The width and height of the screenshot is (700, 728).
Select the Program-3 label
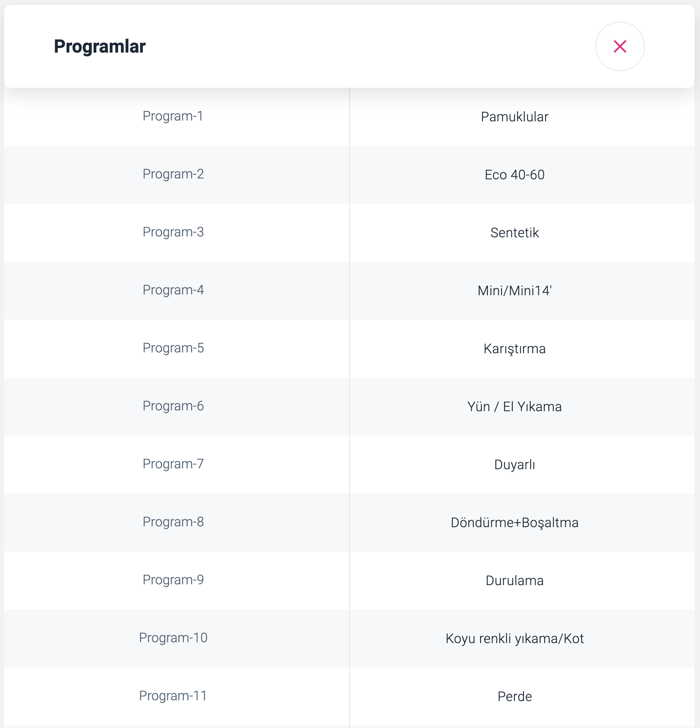[x=173, y=232]
